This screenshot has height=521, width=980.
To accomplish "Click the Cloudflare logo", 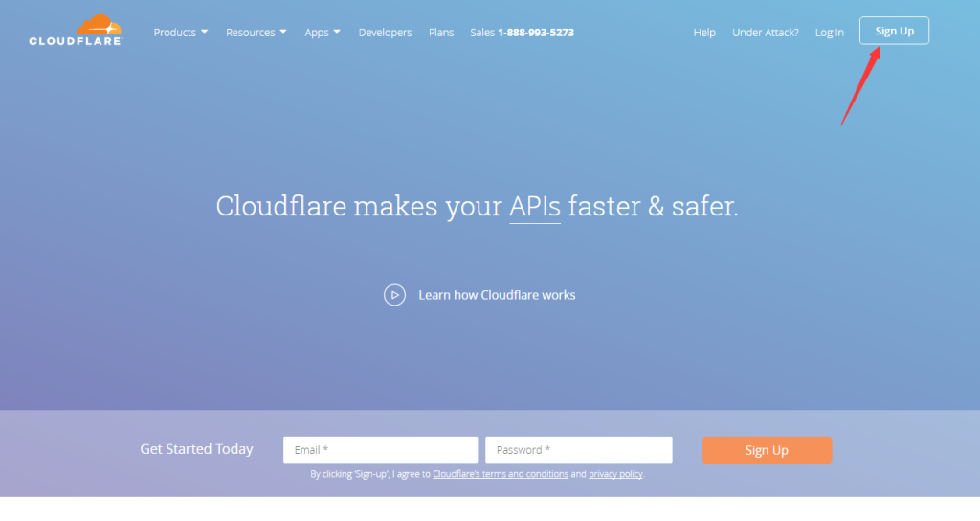I will click(x=75, y=32).
